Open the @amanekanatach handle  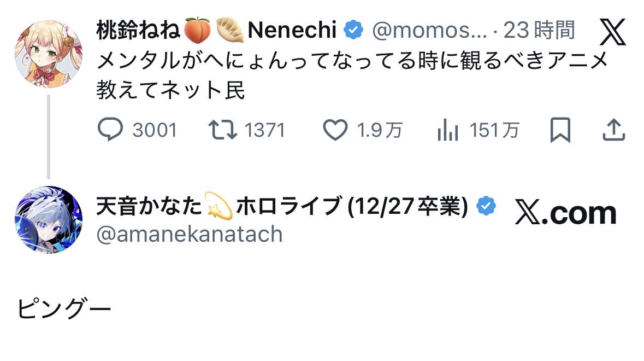pos(190,234)
